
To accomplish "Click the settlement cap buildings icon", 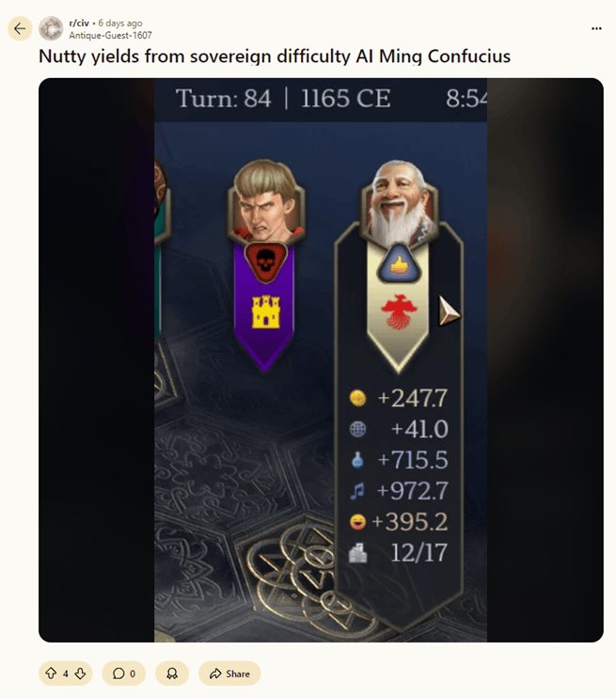I will (358, 553).
